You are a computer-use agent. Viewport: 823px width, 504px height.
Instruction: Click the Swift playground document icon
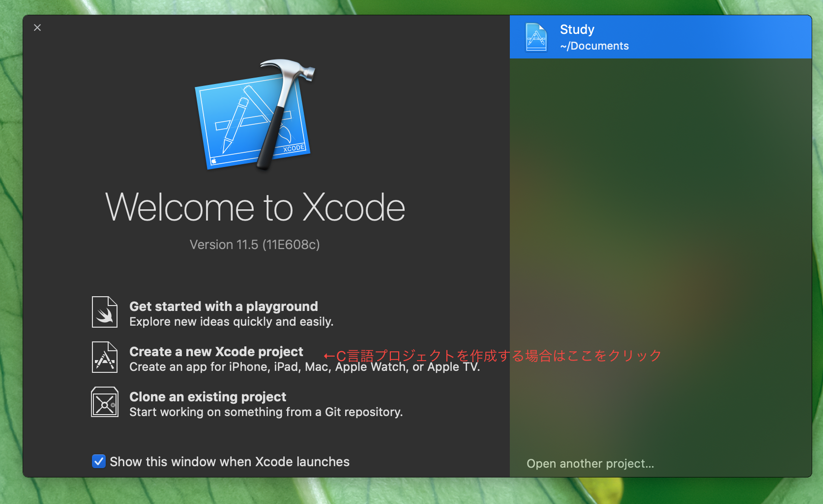pyautogui.click(x=105, y=312)
